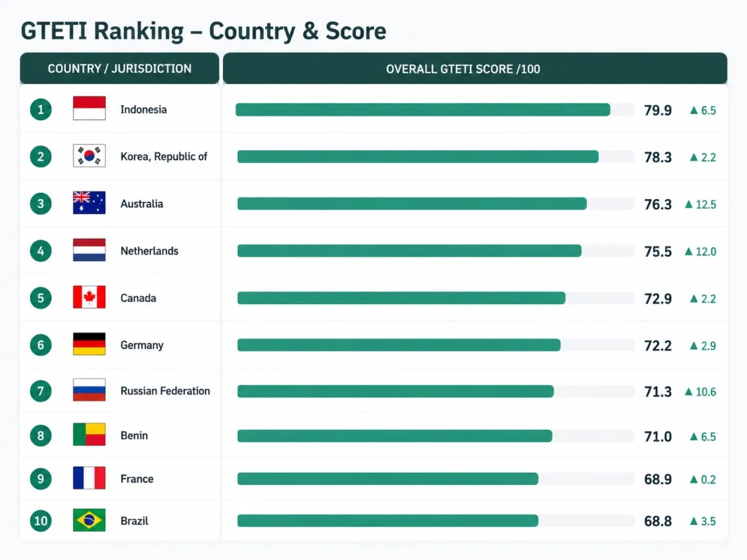Click the Germany flag icon

pyautogui.click(x=89, y=344)
